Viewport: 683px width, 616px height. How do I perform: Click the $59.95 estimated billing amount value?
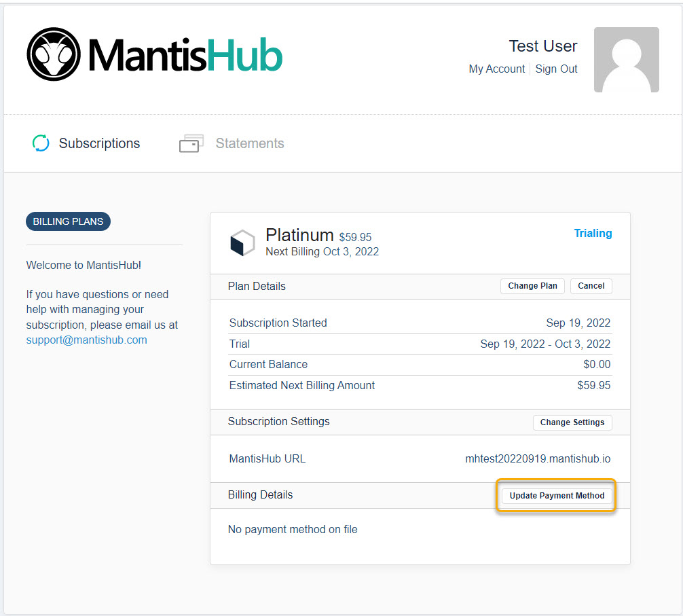coord(593,385)
